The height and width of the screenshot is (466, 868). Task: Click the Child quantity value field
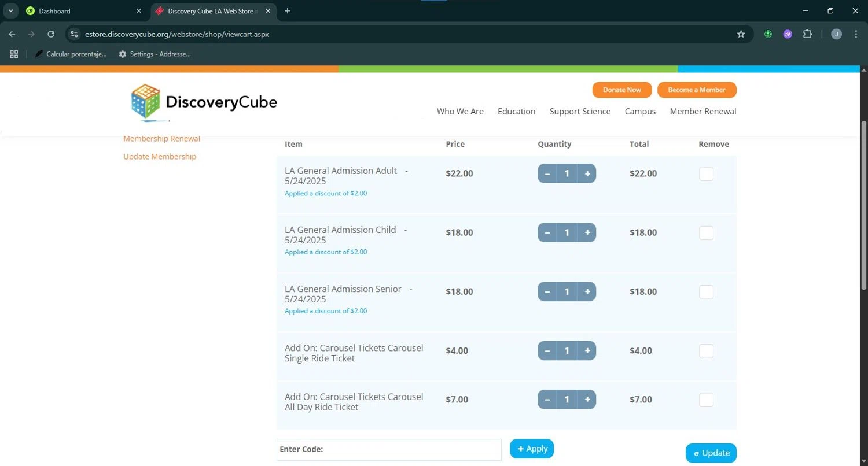pyautogui.click(x=567, y=232)
